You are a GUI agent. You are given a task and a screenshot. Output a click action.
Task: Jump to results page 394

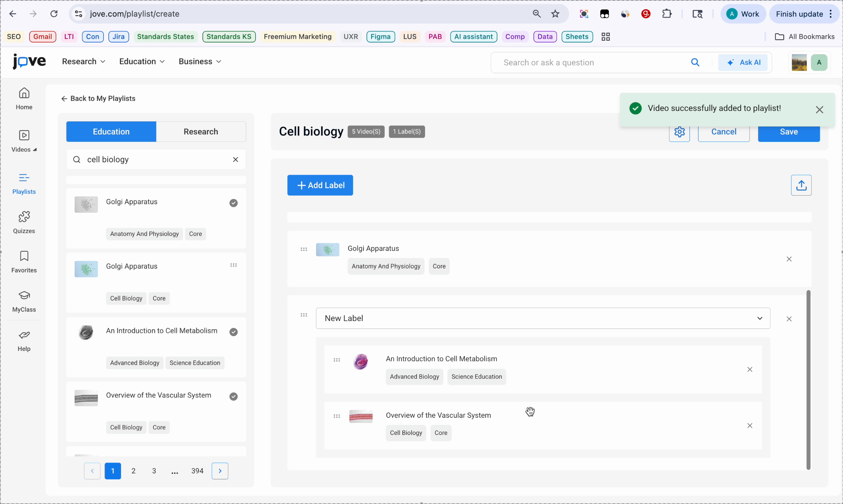pyautogui.click(x=197, y=471)
